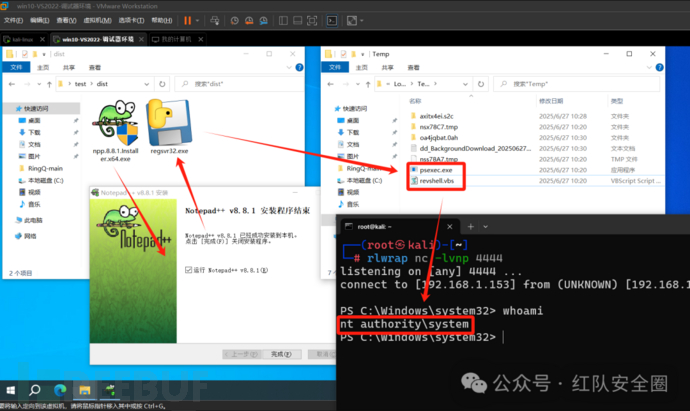This screenshot has height=411, width=690.
Task: Click the stretch guest display icon in VMware
Action: pyautogui.click(x=352, y=21)
